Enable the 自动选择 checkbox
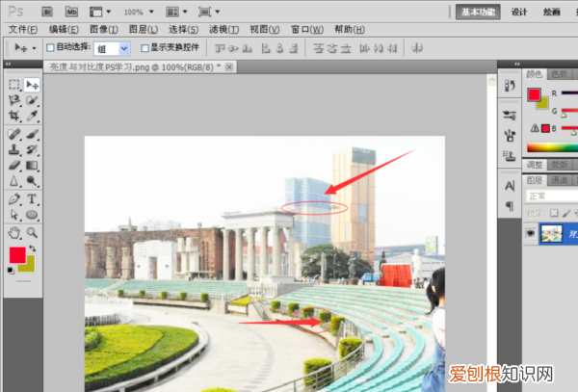Image resolution: width=578 pixels, height=392 pixels. [51, 47]
